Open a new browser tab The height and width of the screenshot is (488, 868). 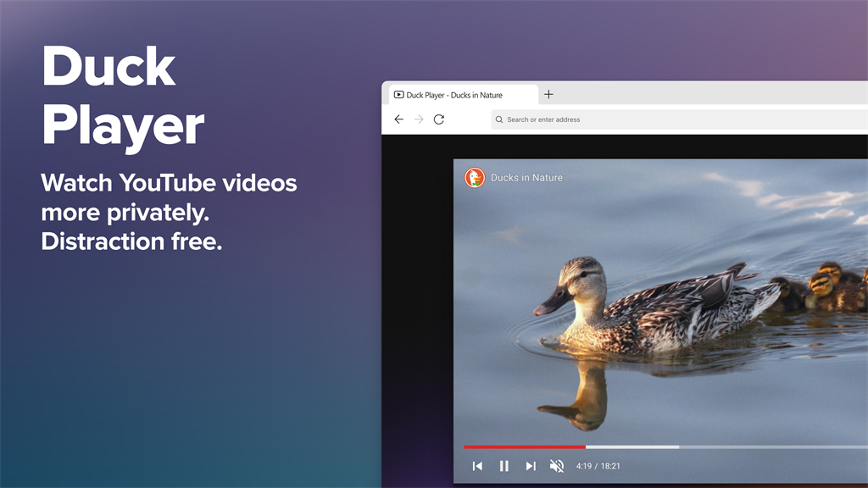click(x=548, y=95)
